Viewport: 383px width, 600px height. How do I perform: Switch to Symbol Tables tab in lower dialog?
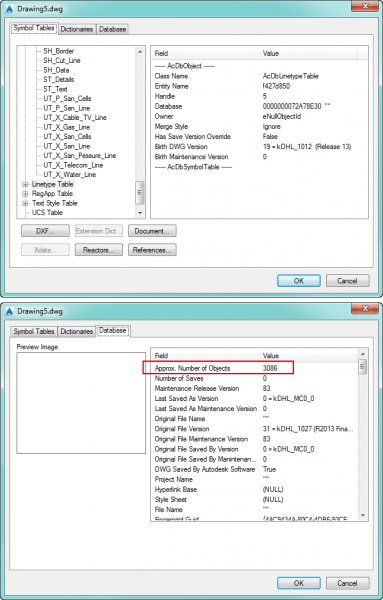coord(34,331)
